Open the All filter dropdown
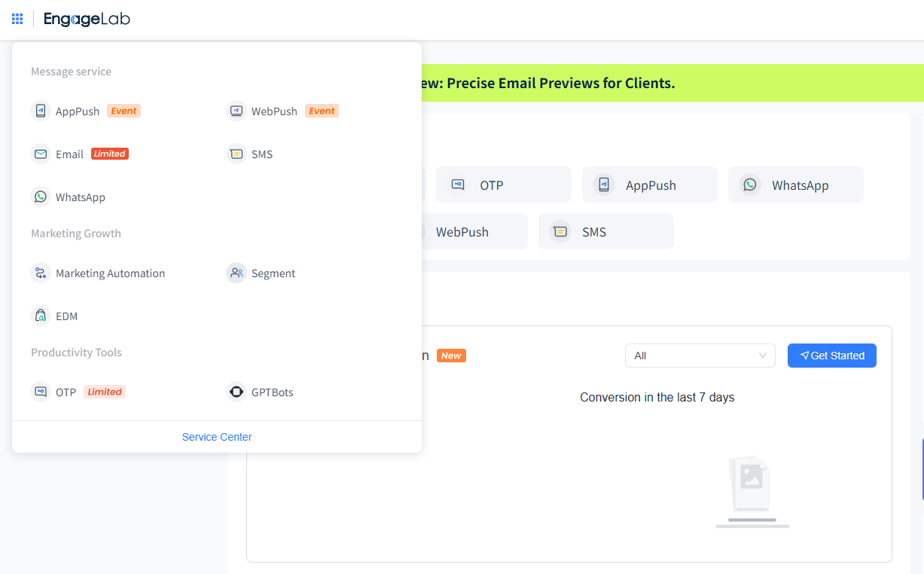The height and width of the screenshot is (574, 924). 700,356
